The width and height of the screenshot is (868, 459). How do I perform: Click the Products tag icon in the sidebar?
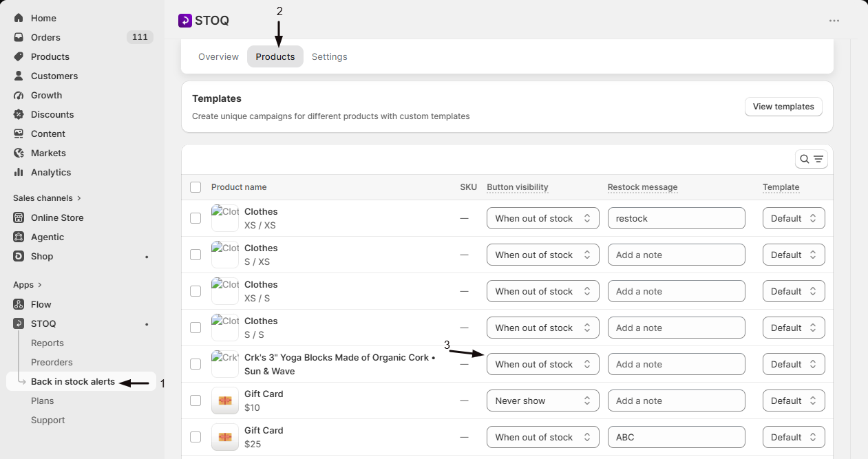(x=19, y=56)
